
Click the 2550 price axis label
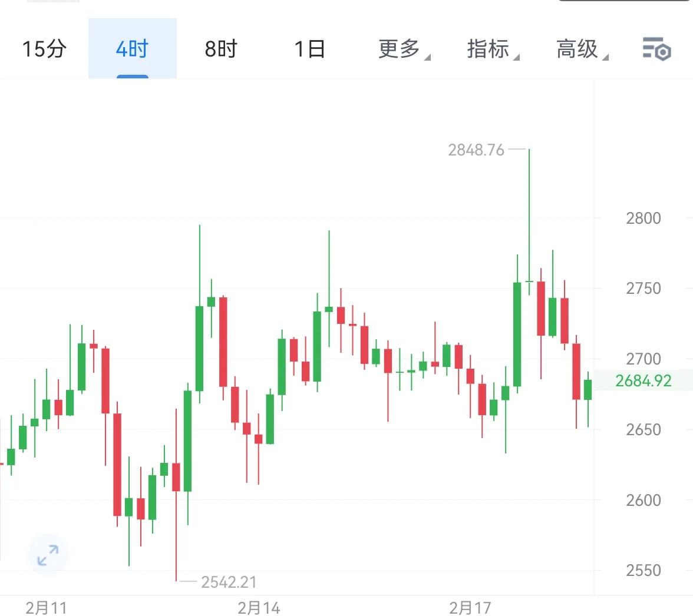(645, 571)
